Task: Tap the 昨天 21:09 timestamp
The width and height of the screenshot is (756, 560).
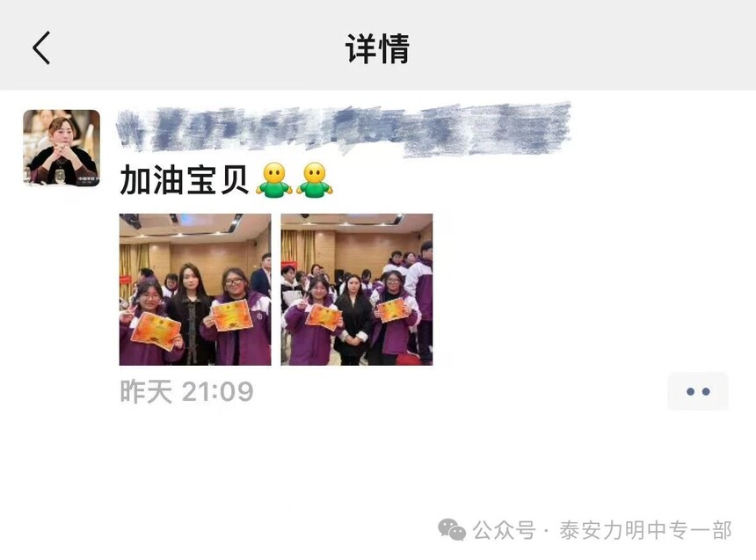Action: pos(186,391)
